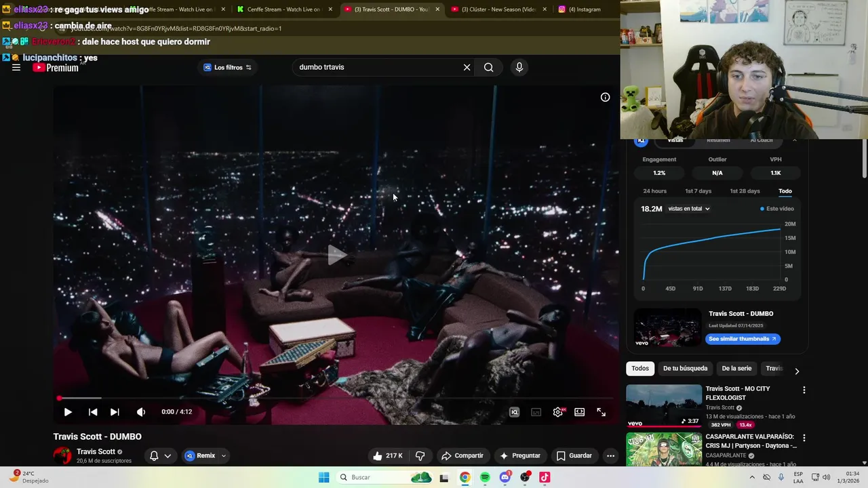The height and width of the screenshot is (488, 868).
Task: Open Los filtros filter option
Action: [x=228, y=67]
